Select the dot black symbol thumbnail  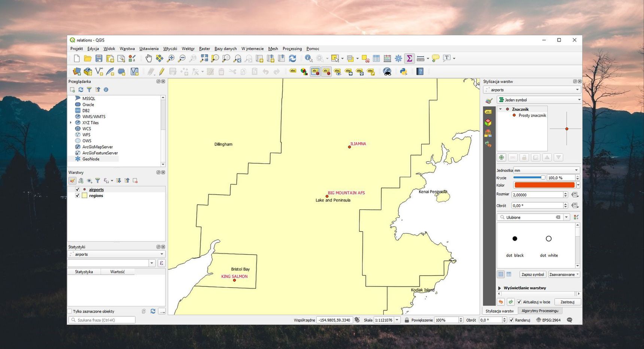pos(515,246)
